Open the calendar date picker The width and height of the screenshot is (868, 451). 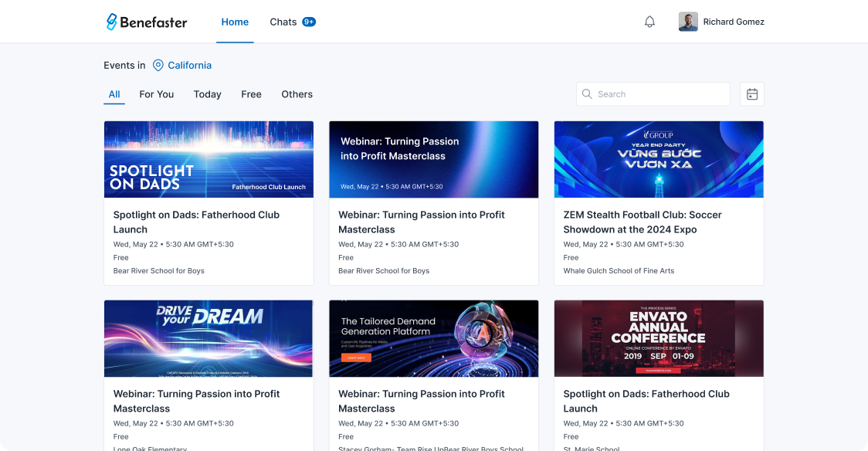pos(751,94)
